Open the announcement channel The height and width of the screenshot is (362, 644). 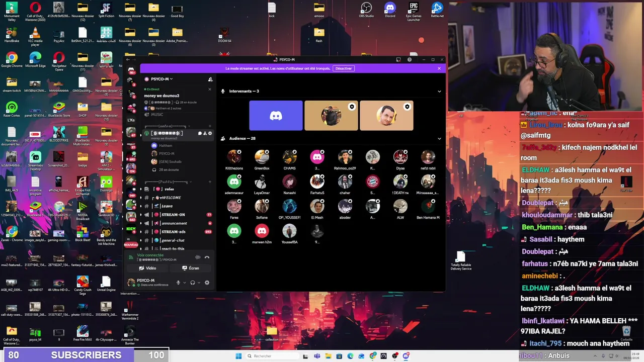174,223
